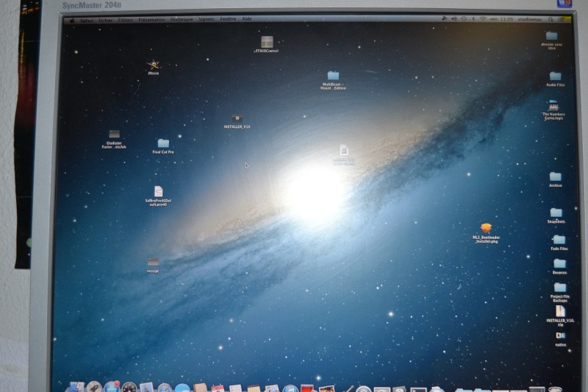Open the Final Cut Pro folder
This screenshot has height=392, width=588.
click(163, 143)
